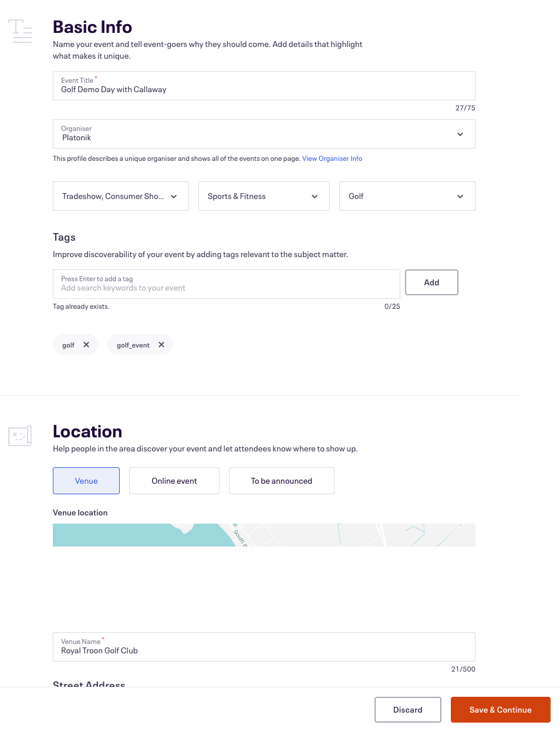This screenshot has height=732, width=560.
Task: Select To be announced for location
Action: 281,481
